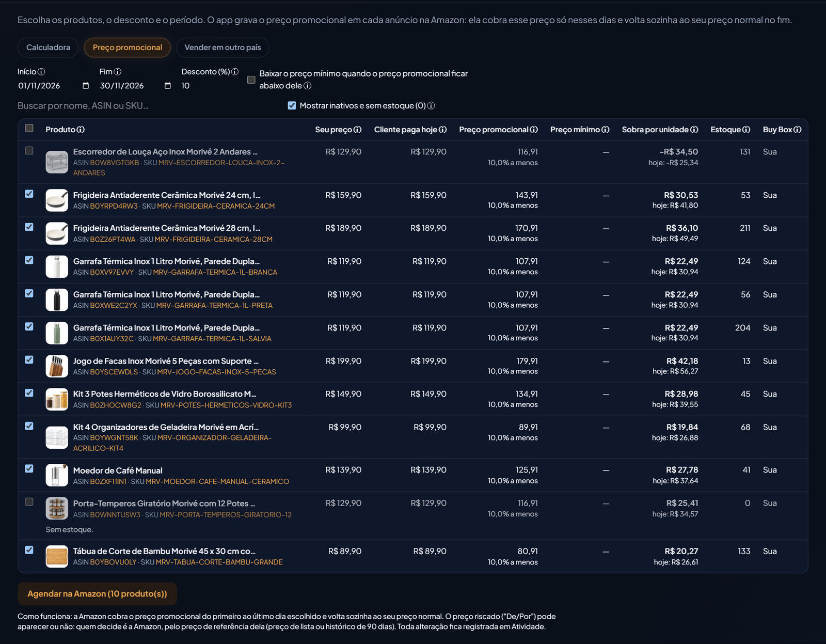826x644 pixels.
Task: Check the Escorredor de Louça row checkbox
Action: pos(29,151)
